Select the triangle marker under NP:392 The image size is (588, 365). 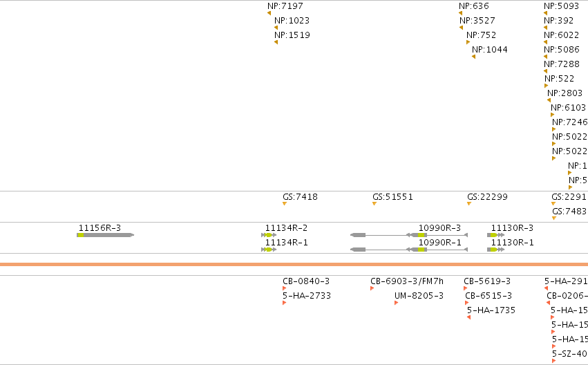(x=546, y=28)
